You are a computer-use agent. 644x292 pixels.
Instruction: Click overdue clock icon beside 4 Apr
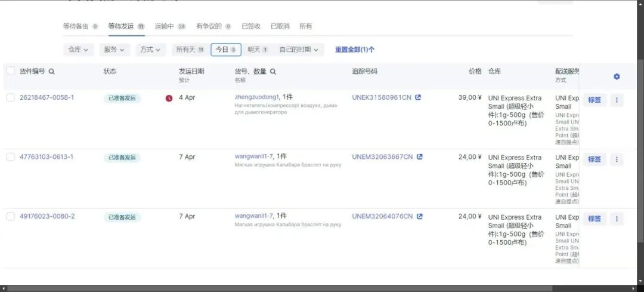169,98
